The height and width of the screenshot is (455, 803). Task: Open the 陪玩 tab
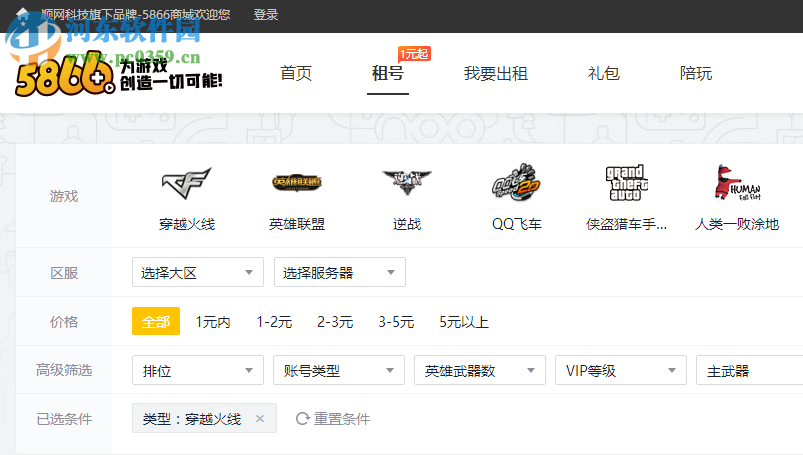tap(696, 73)
